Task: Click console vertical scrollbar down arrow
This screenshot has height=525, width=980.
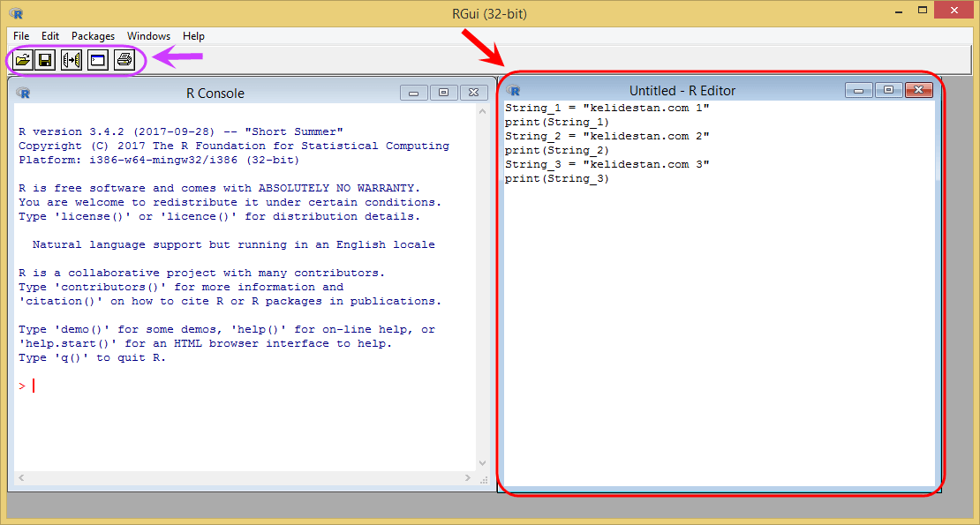Action: (482, 463)
